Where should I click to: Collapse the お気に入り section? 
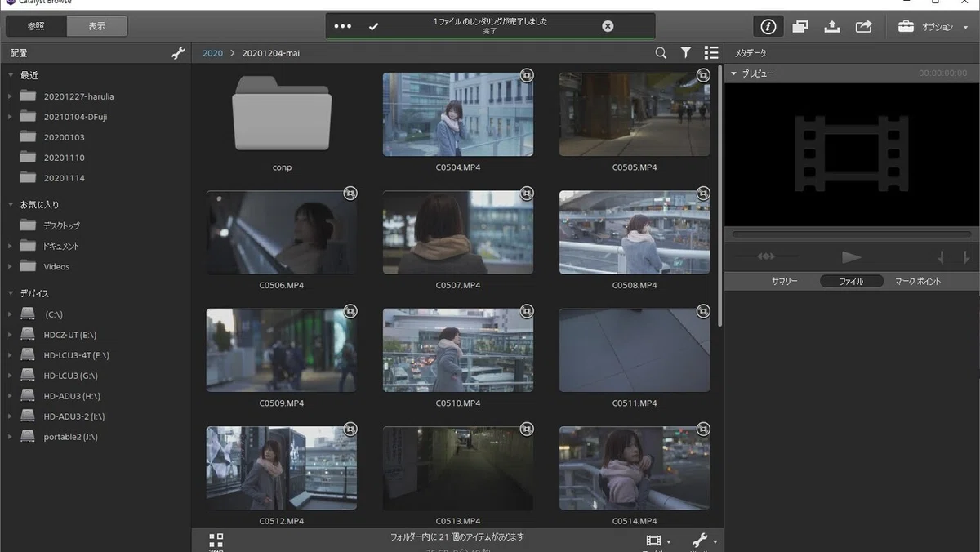pyautogui.click(x=11, y=204)
